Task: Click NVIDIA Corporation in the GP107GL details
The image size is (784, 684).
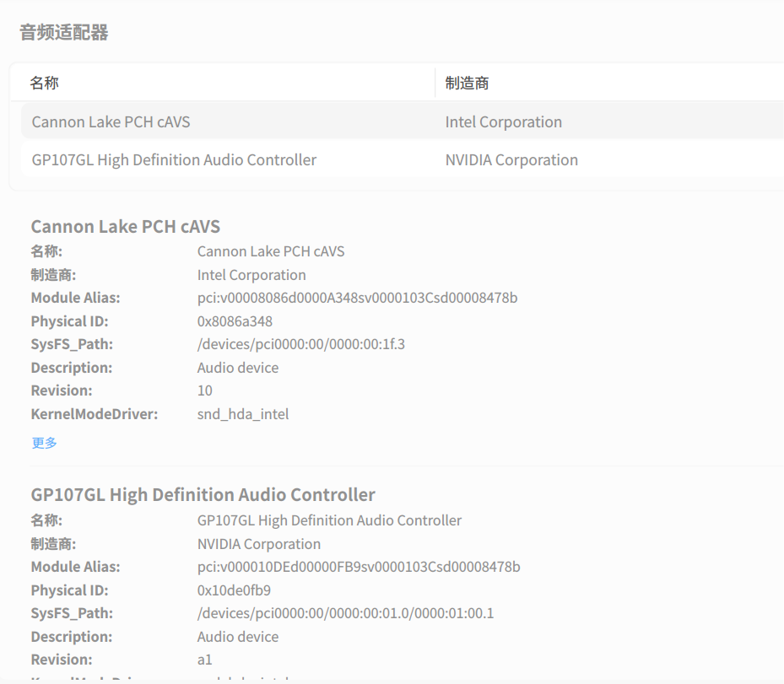Action: click(x=259, y=544)
